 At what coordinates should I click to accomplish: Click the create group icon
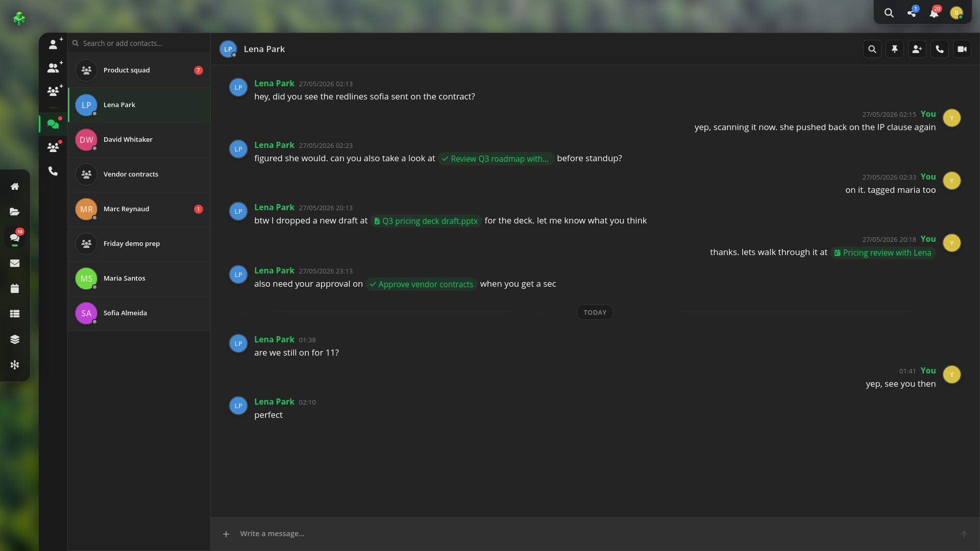pos(53,67)
